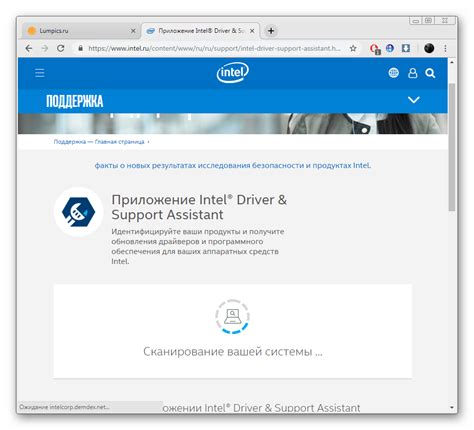The height and width of the screenshot is (430, 474).
Task: Click the padlock site security icon
Action: point(80,48)
